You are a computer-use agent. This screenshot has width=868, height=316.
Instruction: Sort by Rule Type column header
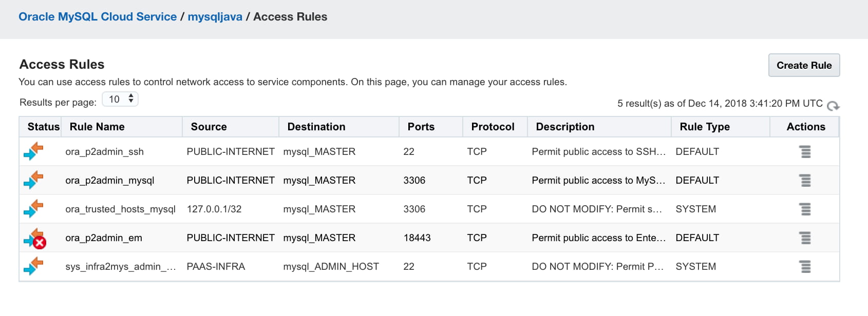click(705, 127)
